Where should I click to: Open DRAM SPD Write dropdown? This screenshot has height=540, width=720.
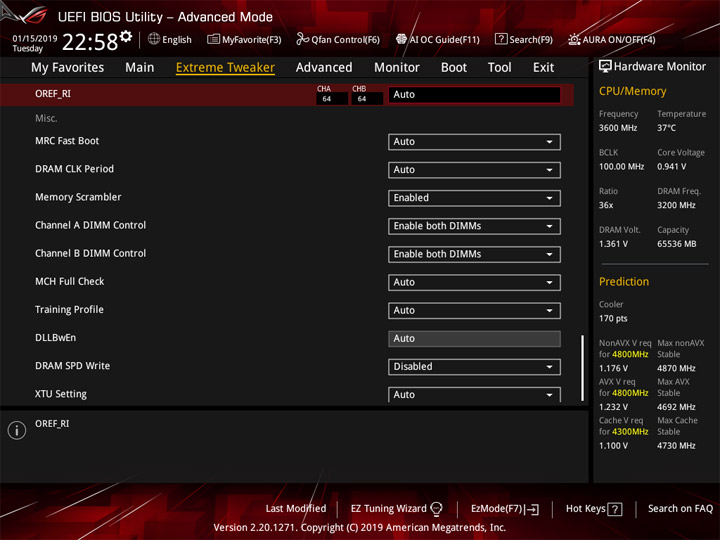point(474,366)
